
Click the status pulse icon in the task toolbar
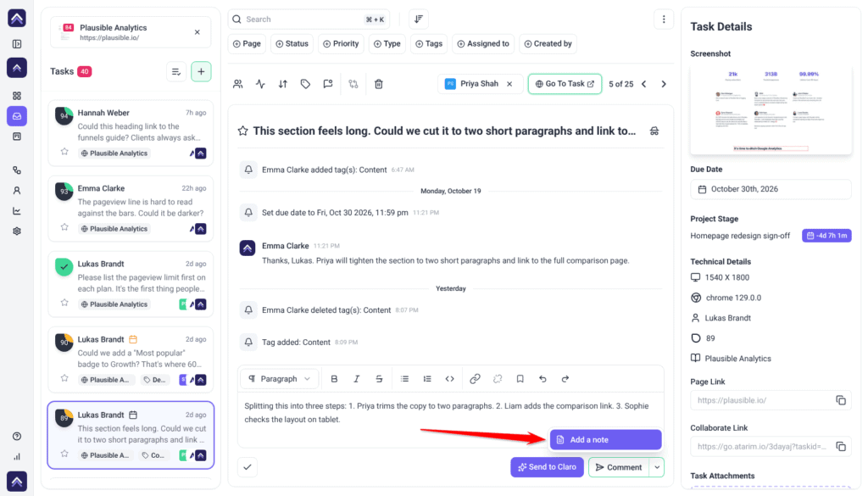pyautogui.click(x=260, y=84)
